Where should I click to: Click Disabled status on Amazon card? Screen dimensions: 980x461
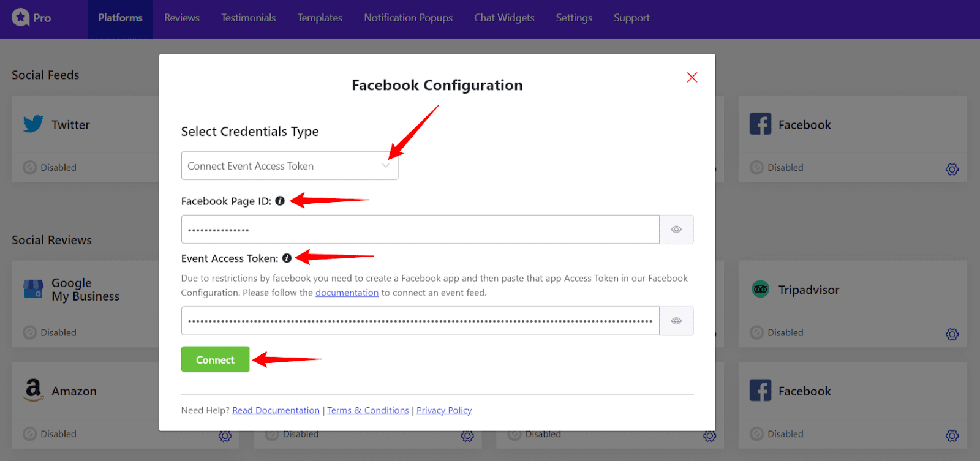50,433
